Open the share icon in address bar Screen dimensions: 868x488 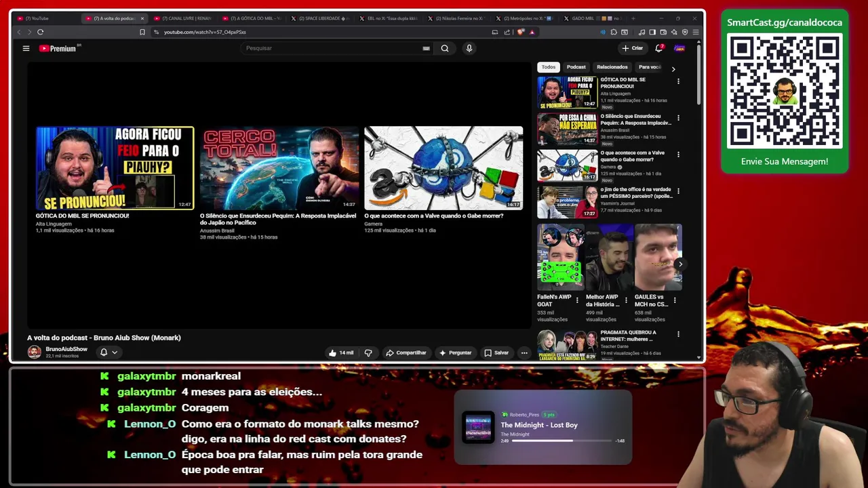(x=507, y=32)
